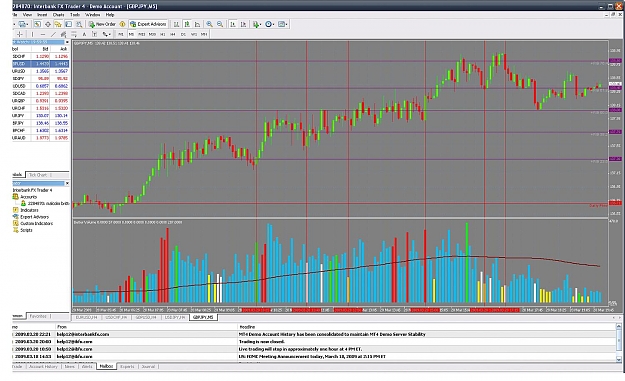Screen dimensions: 625x381
Task: Sort mailbox by Headline column header
Action: (247, 327)
